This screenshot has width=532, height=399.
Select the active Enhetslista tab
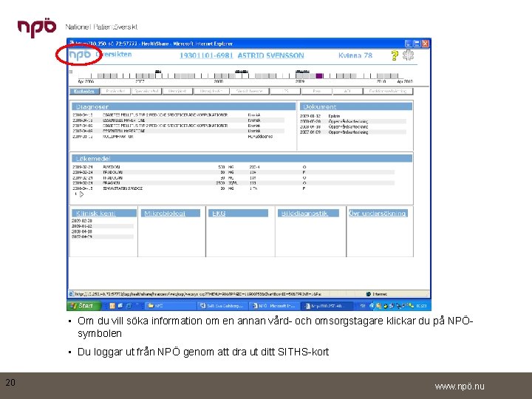coord(84,92)
